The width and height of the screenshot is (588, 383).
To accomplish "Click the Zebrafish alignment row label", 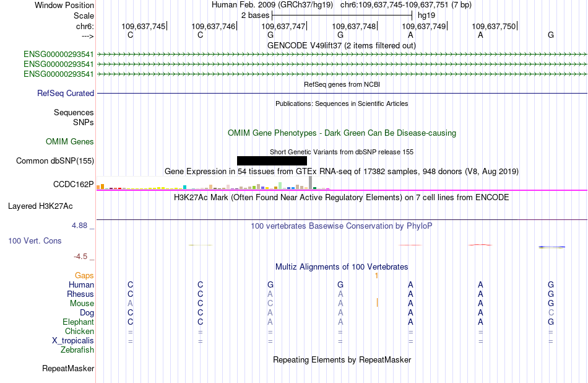I will [77, 350].
